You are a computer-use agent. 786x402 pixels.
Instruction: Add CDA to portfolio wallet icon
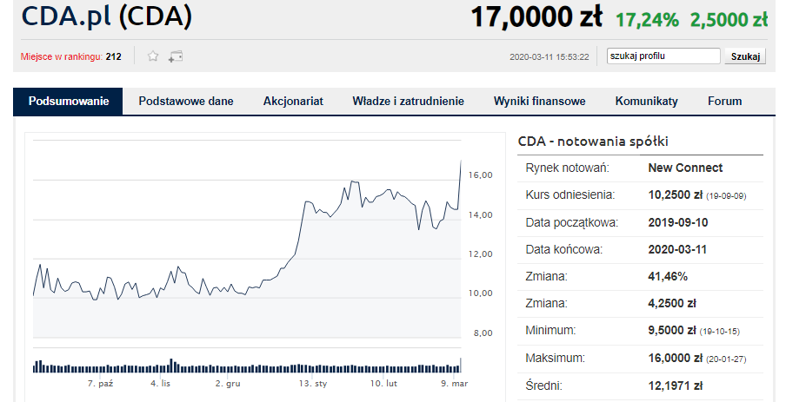tap(175, 56)
